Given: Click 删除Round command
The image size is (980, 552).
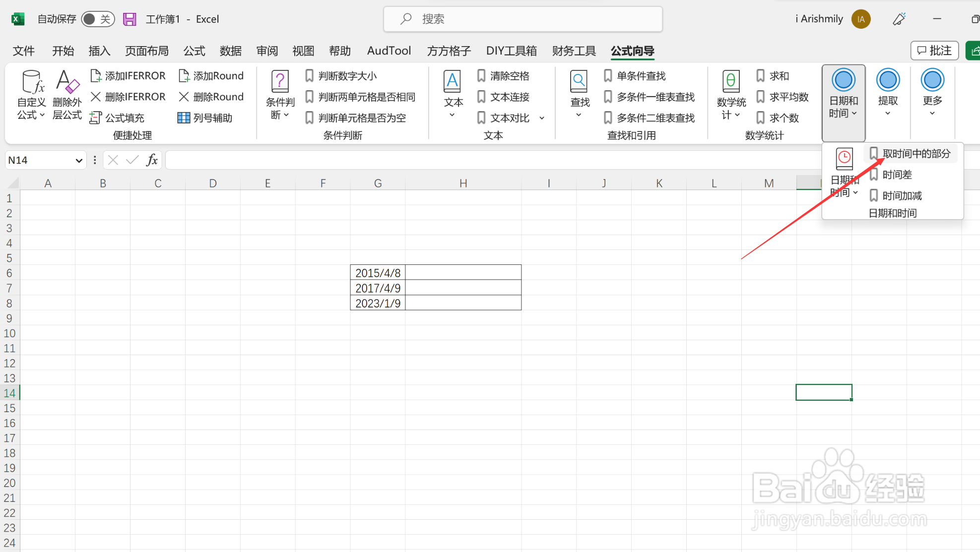Looking at the screenshot, I should pyautogui.click(x=211, y=97).
